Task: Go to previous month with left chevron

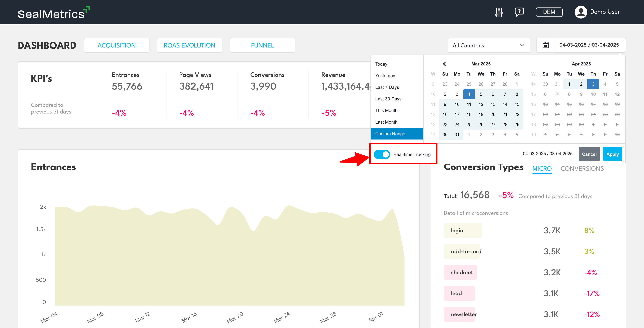Action: pyautogui.click(x=444, y=64)
